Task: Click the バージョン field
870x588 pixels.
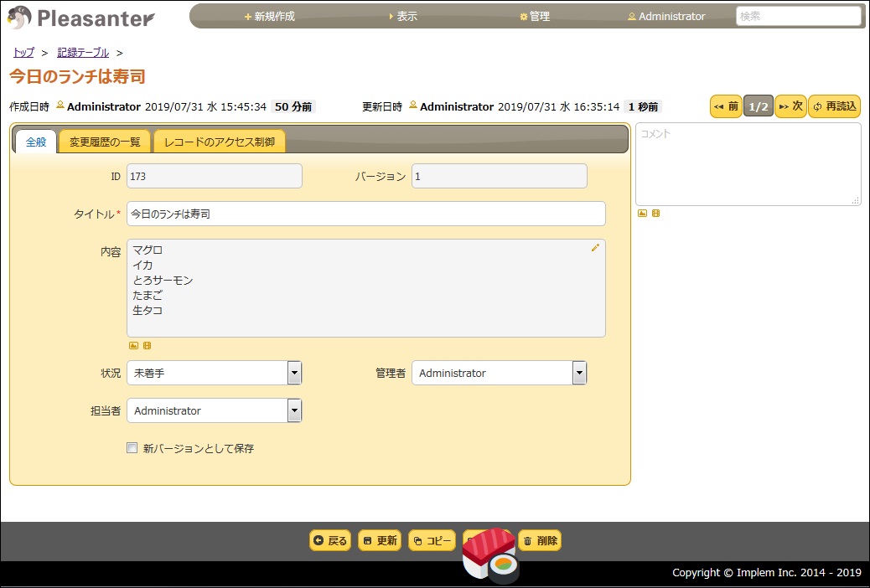Action: 500,176
